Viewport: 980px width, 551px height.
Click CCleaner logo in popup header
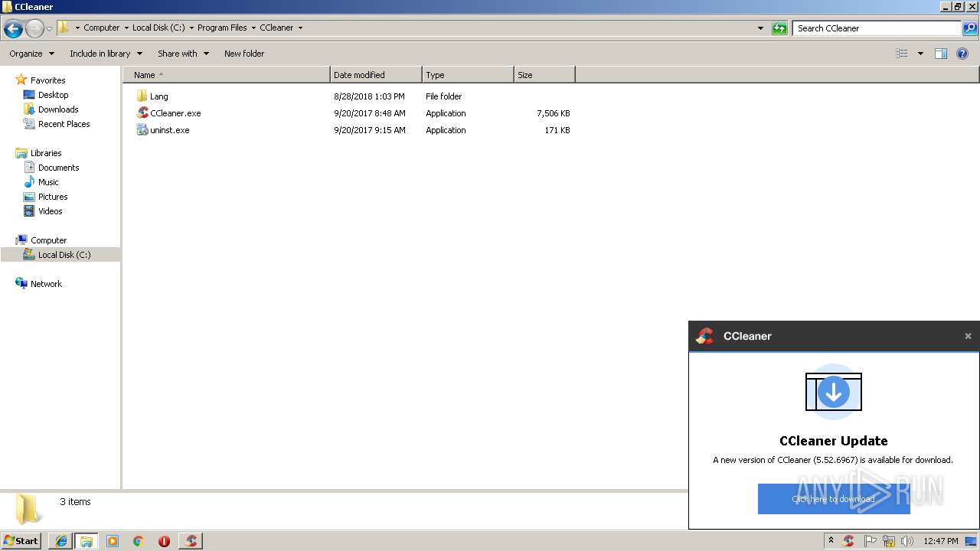704,336
